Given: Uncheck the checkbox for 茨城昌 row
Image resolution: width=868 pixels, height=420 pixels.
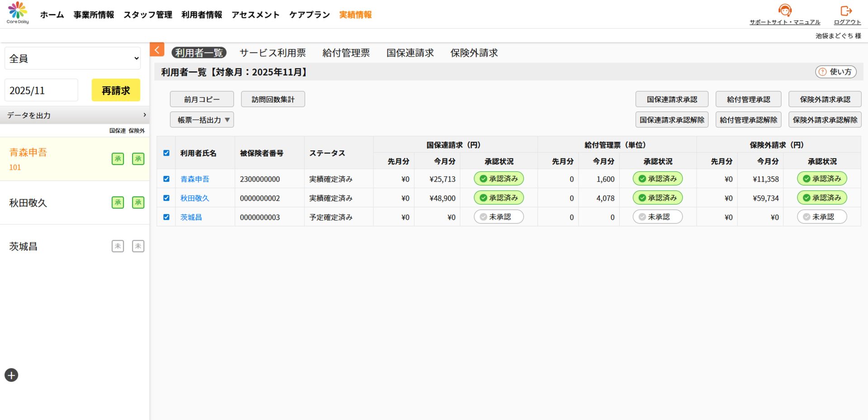Looking at the screenshot, I should 166,217.
